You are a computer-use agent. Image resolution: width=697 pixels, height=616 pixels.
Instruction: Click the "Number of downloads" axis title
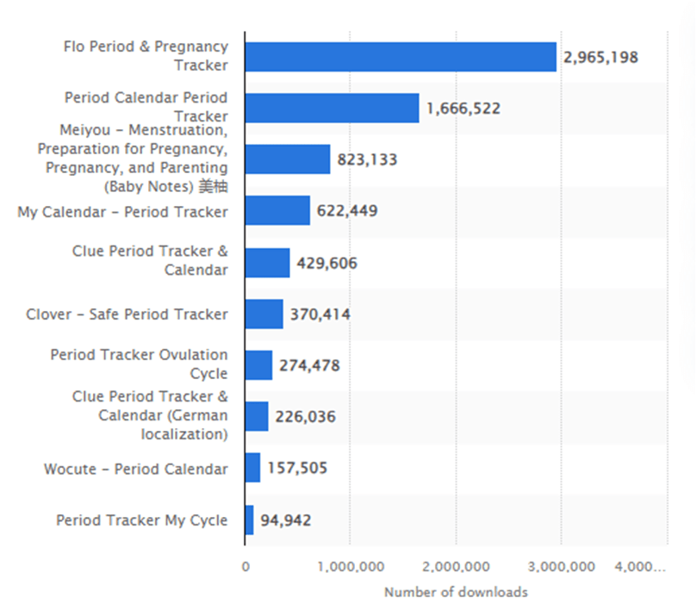click(x=456, y=592)
